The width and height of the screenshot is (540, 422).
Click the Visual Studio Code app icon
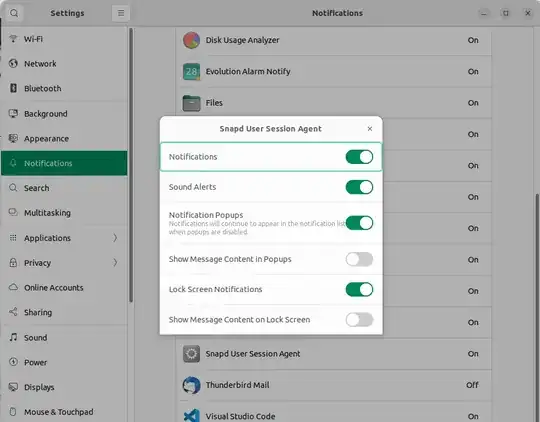(x=191, y=415)
